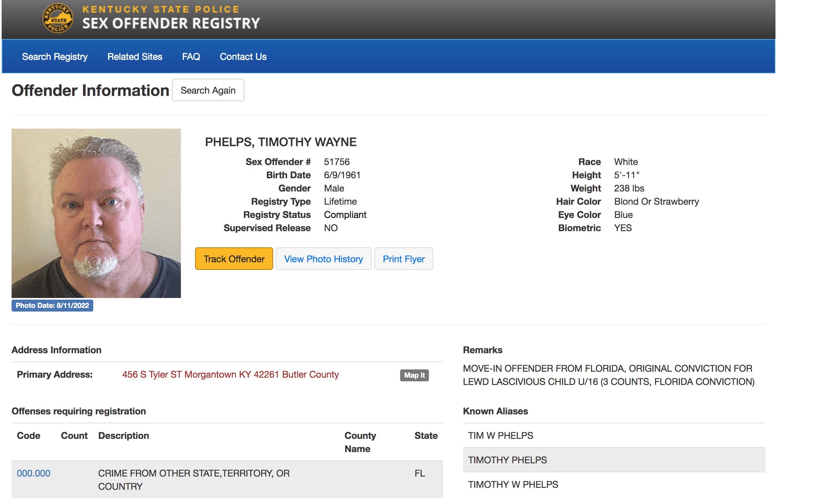
Task: Open the Search Registry menu item
Action: 55,57
